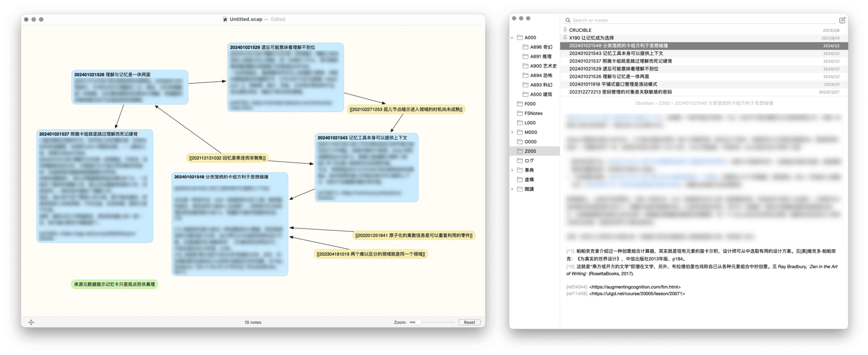Screen dimensions: 868x355
Task: Click the Reset zoom button
Action: [469, 322]
